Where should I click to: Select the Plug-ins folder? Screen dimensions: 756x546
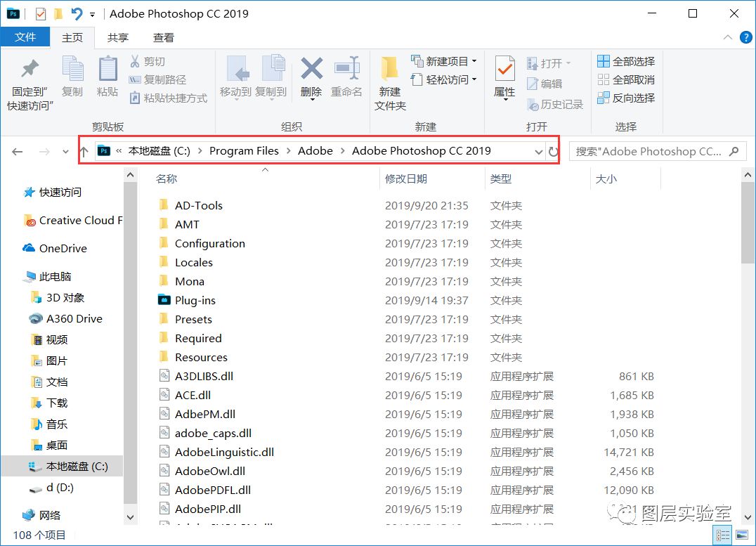coord(195,300)
